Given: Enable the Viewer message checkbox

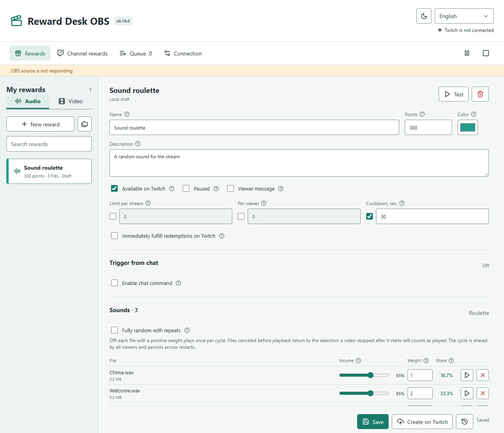Looking at the screenshot, I should pos(231,189).
